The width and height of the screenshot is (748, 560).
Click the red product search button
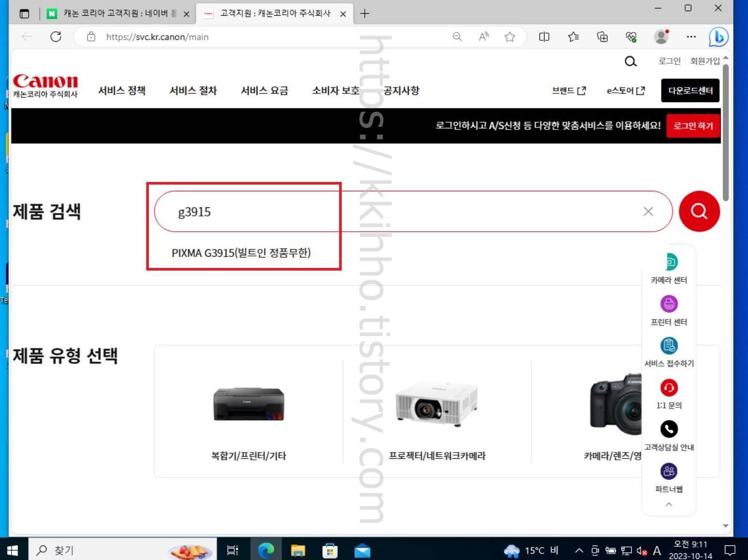click(x=699, y=211)
